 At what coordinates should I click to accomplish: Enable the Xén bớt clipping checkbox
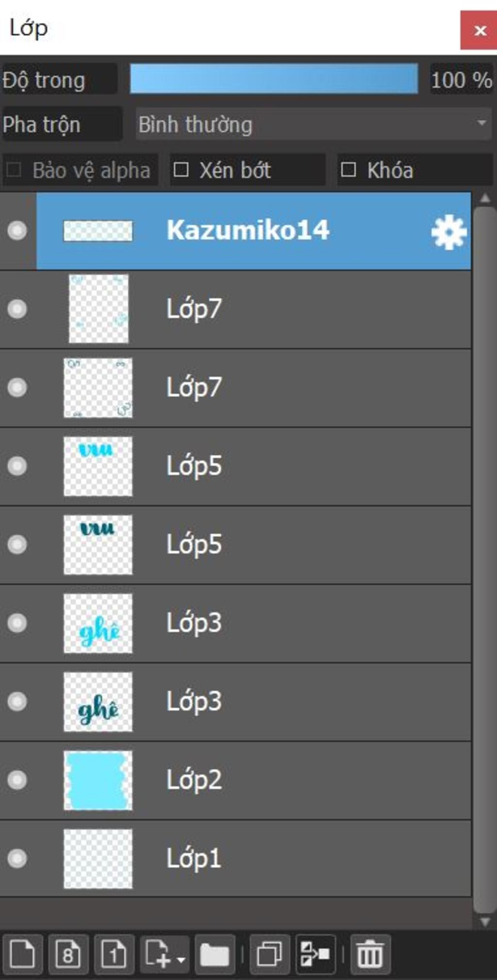pyautogui.click(x=181, y=170)
